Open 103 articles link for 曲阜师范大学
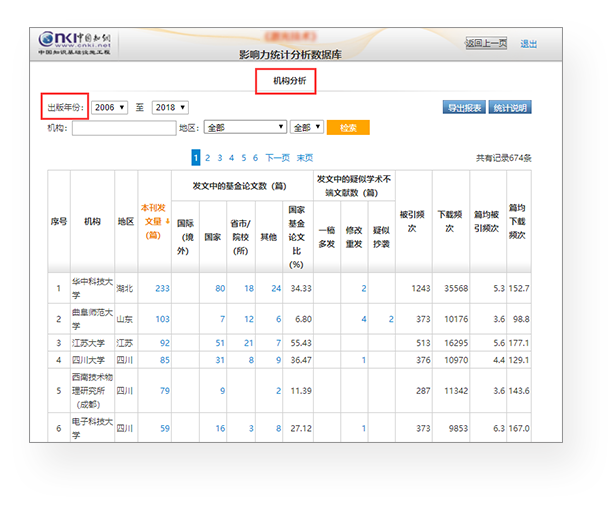This screenshot has width=608, height=515. [x=162, y=319]
